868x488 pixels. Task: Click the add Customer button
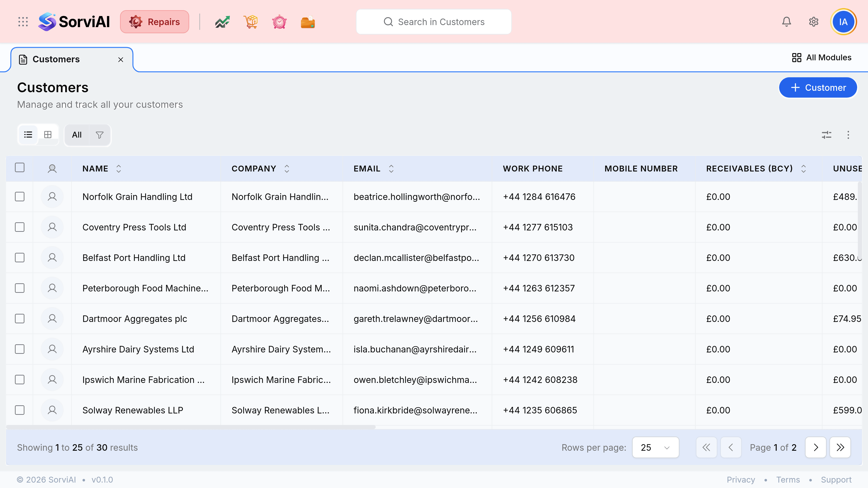818,88
